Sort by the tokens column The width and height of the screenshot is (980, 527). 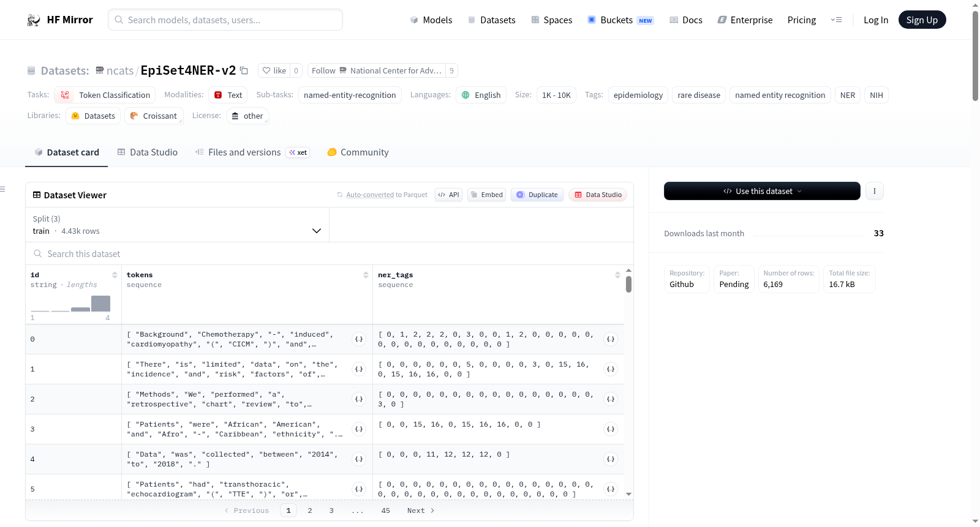(366, 275)
